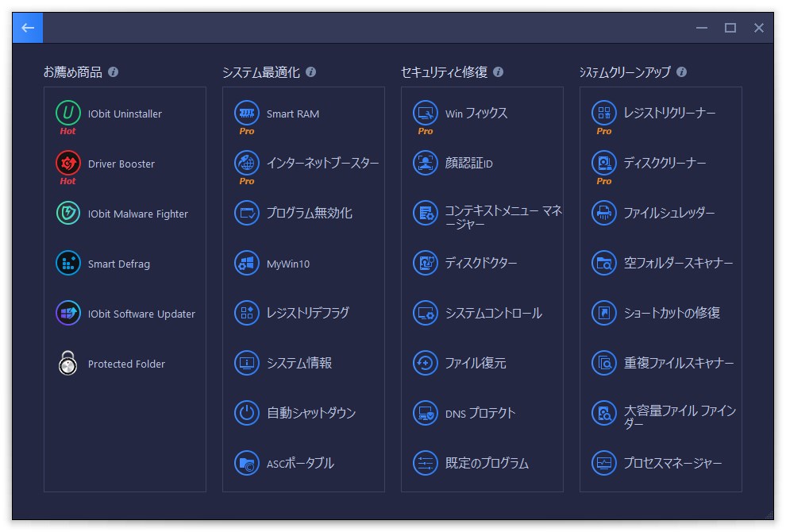Launch Driver Booster icon

click(x=68, y=163)
